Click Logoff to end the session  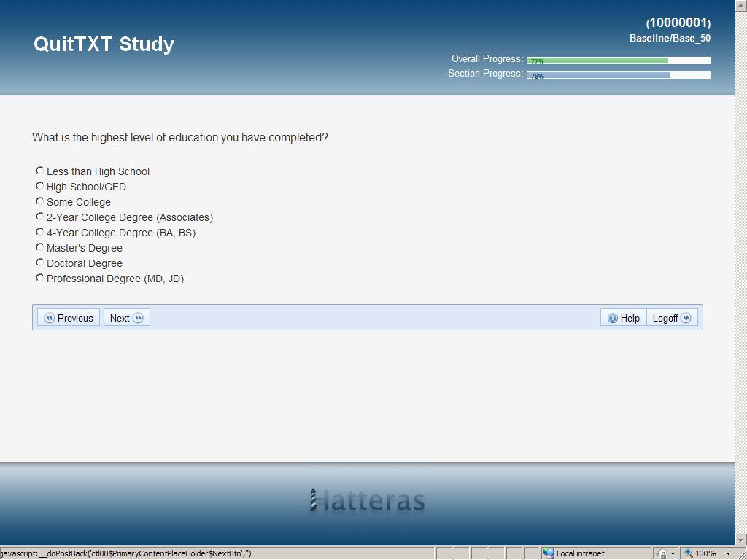[672, 318]
